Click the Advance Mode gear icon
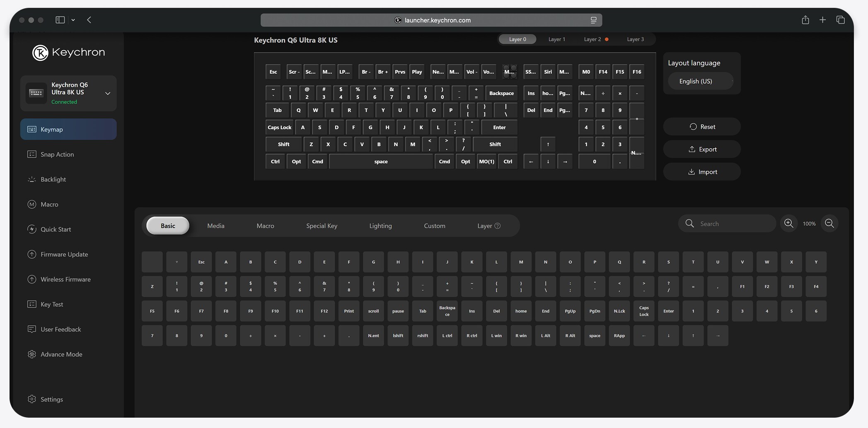The width and height of the screenshot is (868, 428). tap(32, 354)
